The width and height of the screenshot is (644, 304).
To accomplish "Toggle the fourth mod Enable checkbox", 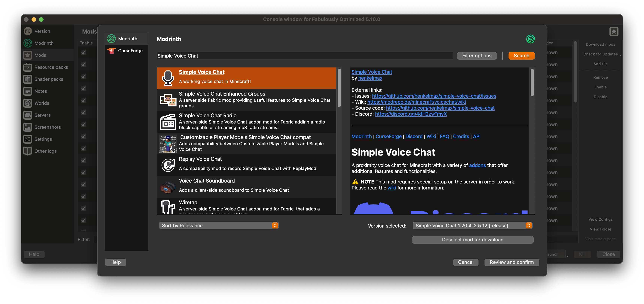I will click(83, 89).
